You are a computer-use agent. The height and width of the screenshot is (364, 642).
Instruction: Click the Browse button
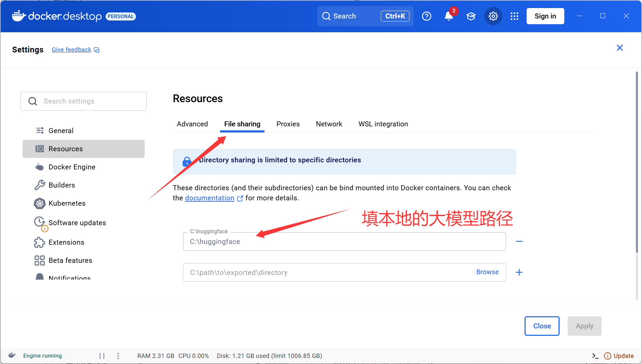(487, 272)
